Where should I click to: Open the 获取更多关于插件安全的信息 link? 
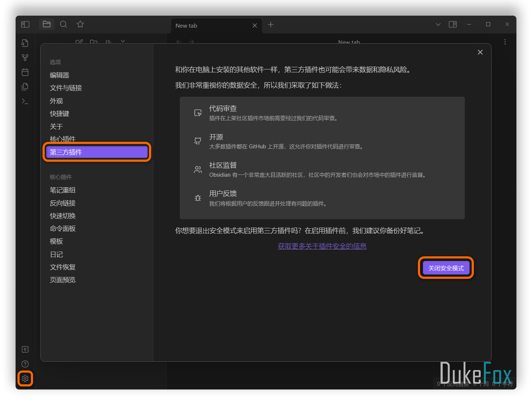322,246
